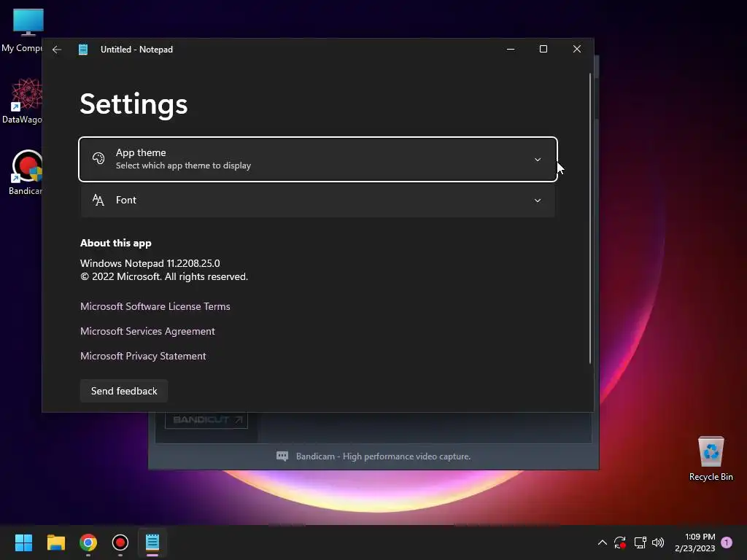Show hidden system tray icons
This screenshot has height=560, width=747.
[602, 542]
